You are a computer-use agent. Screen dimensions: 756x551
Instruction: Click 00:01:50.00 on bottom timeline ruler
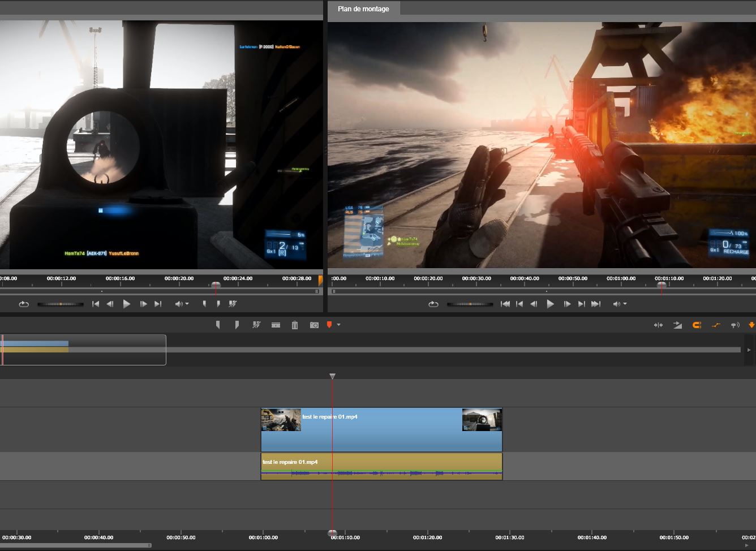tap(674, 537)
